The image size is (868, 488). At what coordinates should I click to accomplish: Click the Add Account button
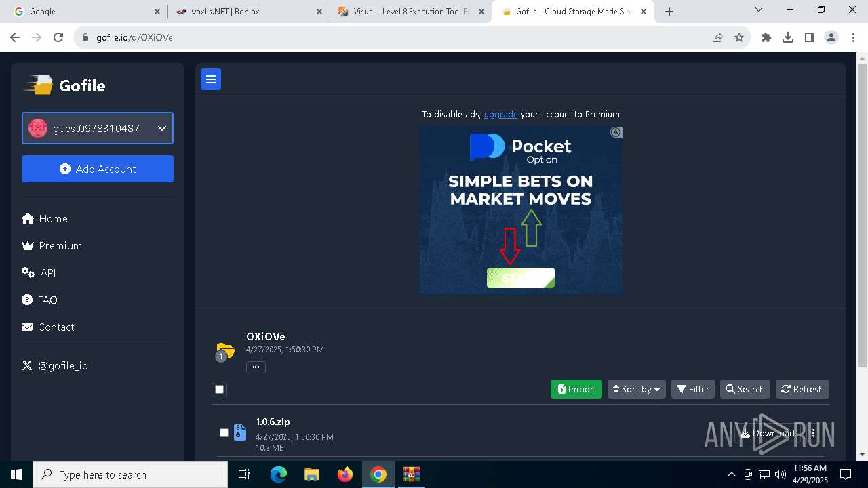[98, 169]
